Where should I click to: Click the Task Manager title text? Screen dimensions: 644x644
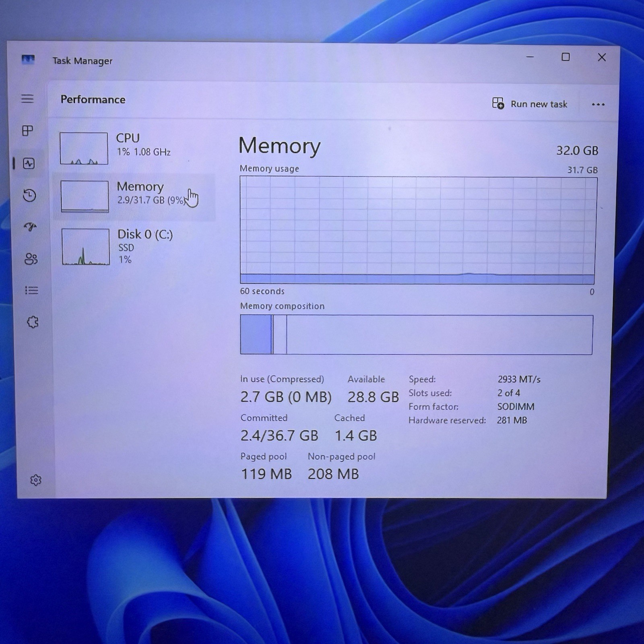pos(83,61)
